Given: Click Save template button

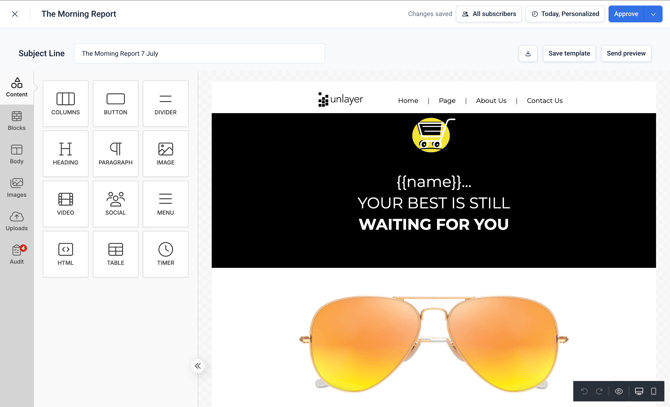Looking at the screenshot, I should point(569,53).
